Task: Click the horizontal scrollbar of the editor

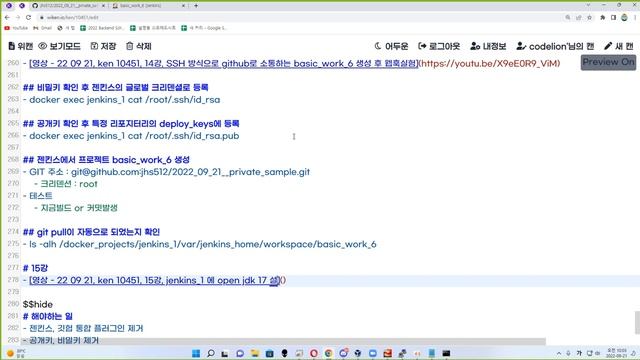Action: pos(282,341)
